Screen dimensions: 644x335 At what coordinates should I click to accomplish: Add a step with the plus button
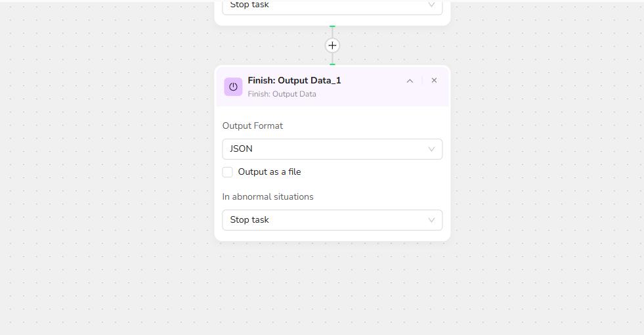tap(332, 45)
